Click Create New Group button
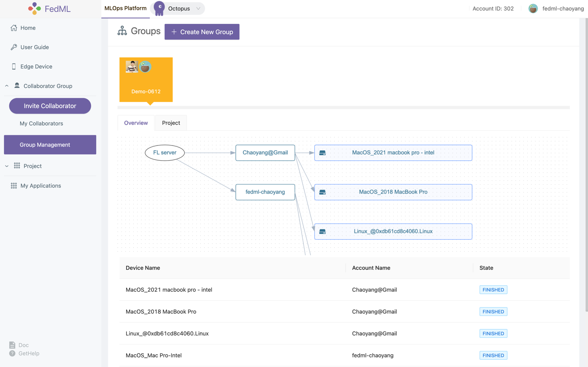The image size is (588, 367). (x=202, y=32)
